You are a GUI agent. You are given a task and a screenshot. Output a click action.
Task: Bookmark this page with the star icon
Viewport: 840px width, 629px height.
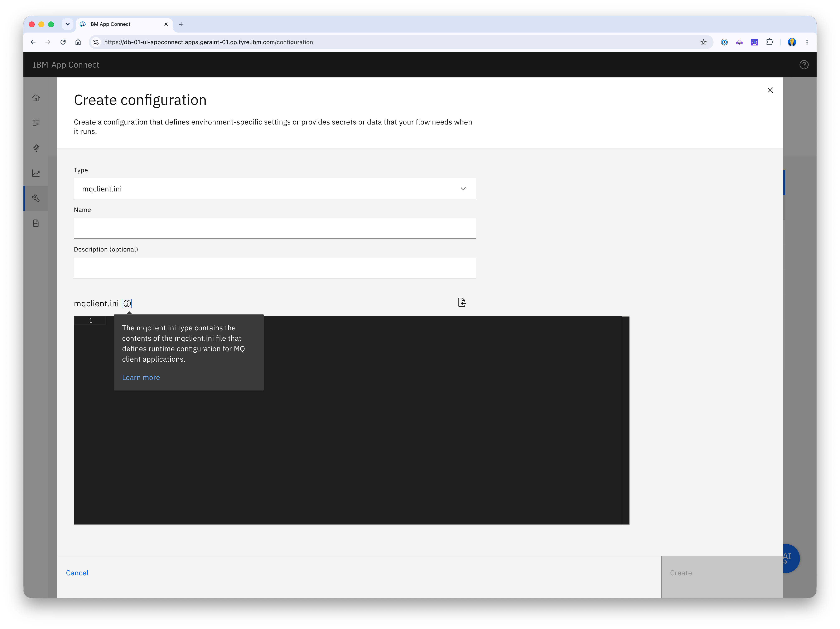click(703, 42)
